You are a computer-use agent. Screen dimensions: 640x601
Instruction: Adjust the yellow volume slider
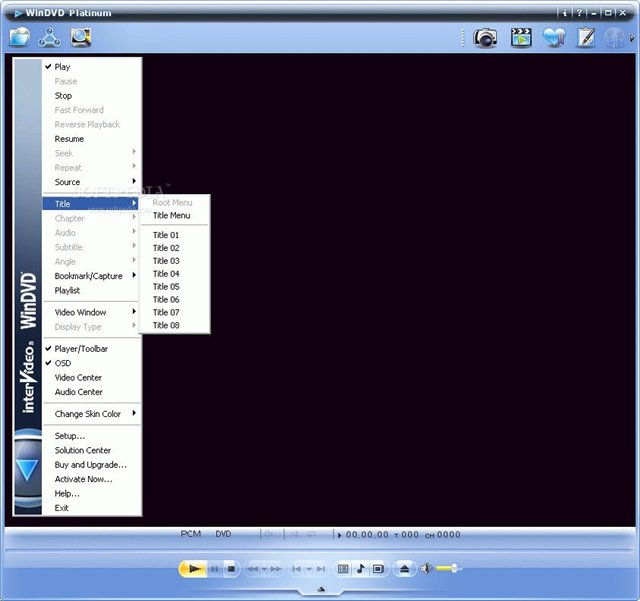coord(448,568)
